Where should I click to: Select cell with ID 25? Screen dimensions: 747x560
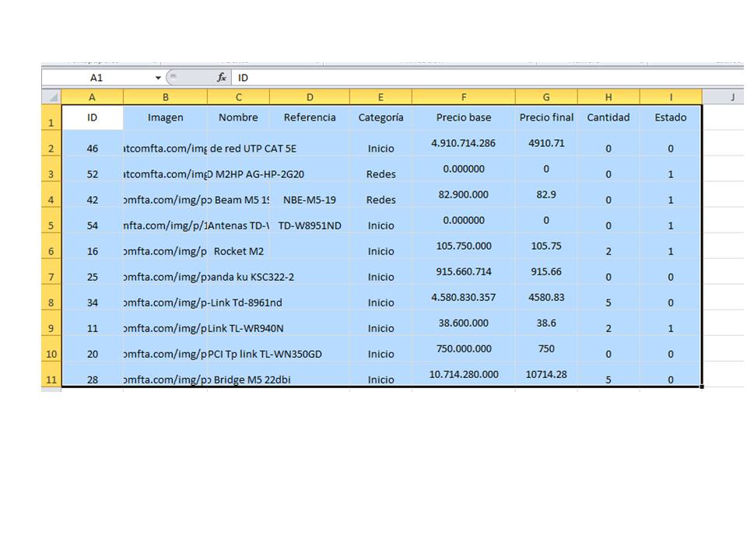[x=92, y=271]
